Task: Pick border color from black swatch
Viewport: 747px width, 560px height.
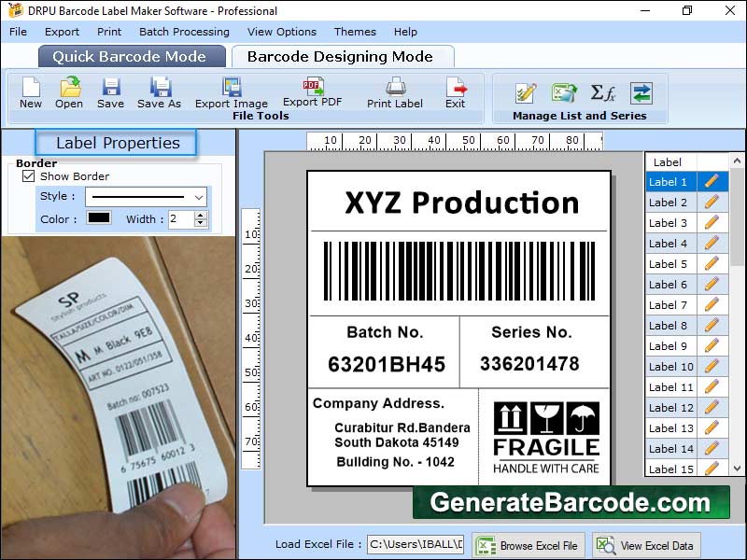Action: pyautogui.click(x=99, y=218)
